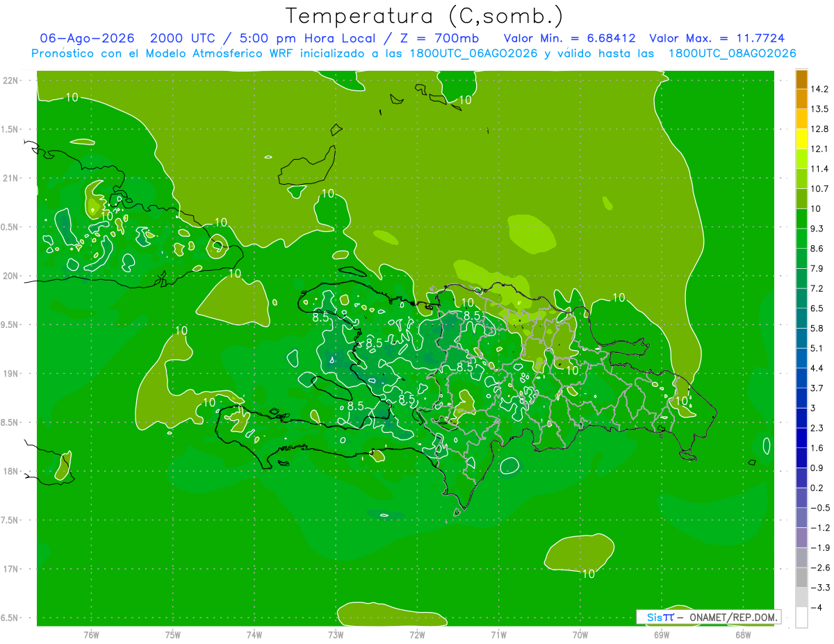Image resolution: width=834 pixels, height=644 pixels.
Task: Click 'Valor Min. = 6.68412' text
Action: pyautogui.click(x=570, y=38)
